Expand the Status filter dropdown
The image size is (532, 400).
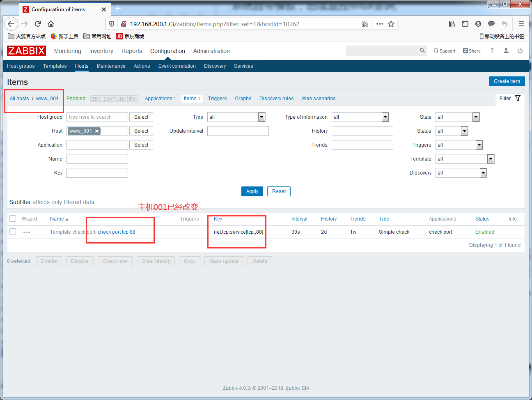coord(452,131)
